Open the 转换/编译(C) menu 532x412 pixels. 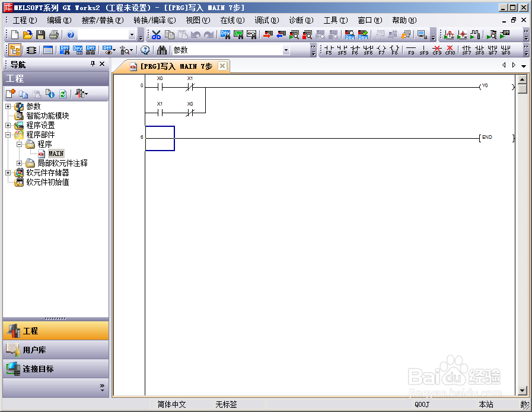point(155,20)
